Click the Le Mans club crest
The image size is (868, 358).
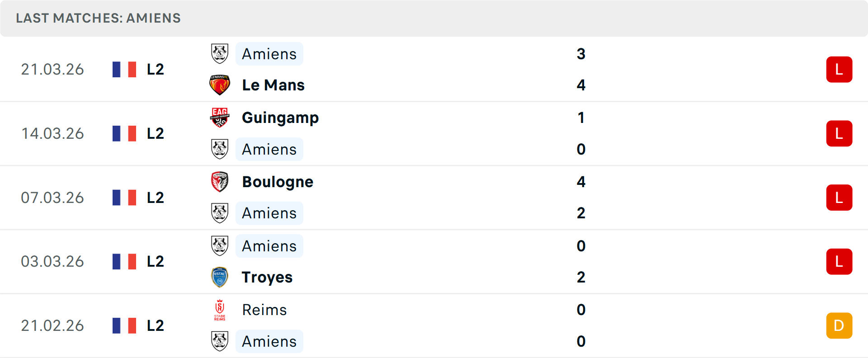point(220,85)
